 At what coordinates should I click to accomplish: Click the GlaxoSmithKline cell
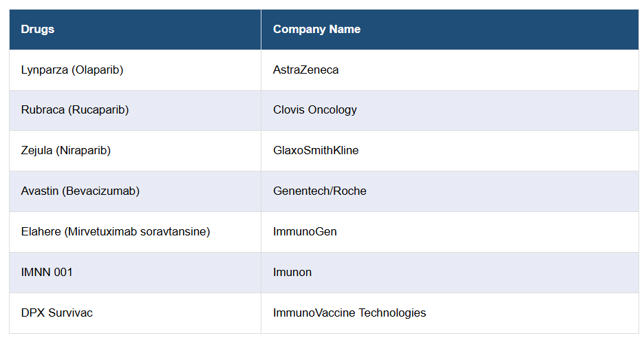pos(316,150)
